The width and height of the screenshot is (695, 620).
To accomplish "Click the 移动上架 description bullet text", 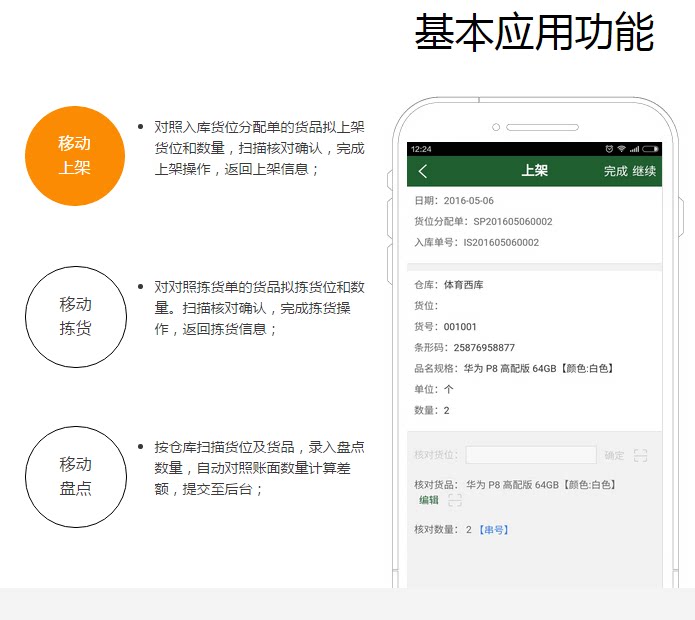I will pos(259,148).
